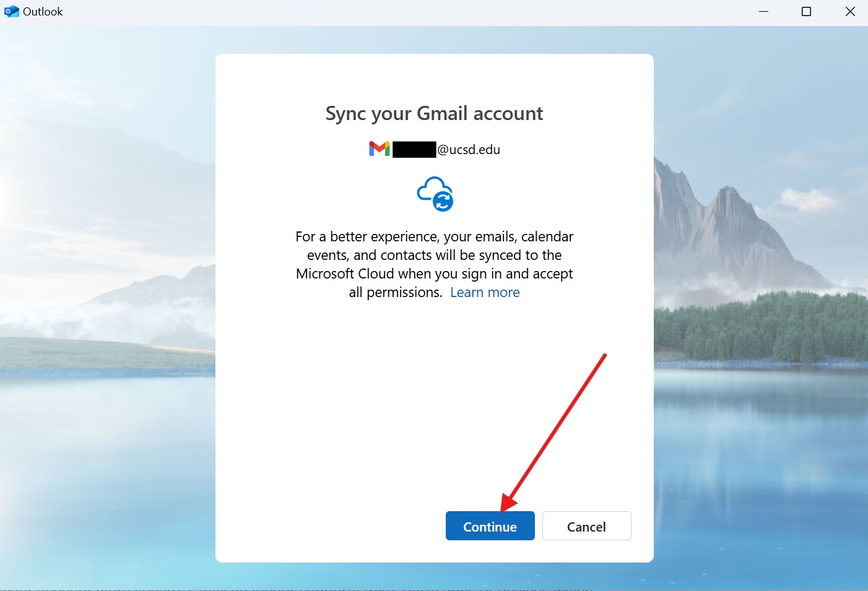Select the @ucsd.edu email address text
The image size is (868, 591).
tap(469, 150)
